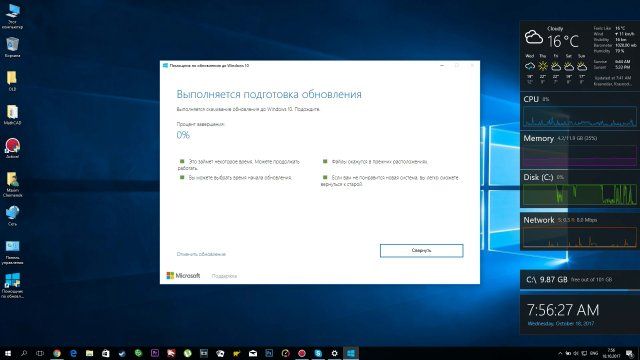This screenshot has width=640, height=360.
Task: Open the red circle app in taskbar
Action: 302,353
